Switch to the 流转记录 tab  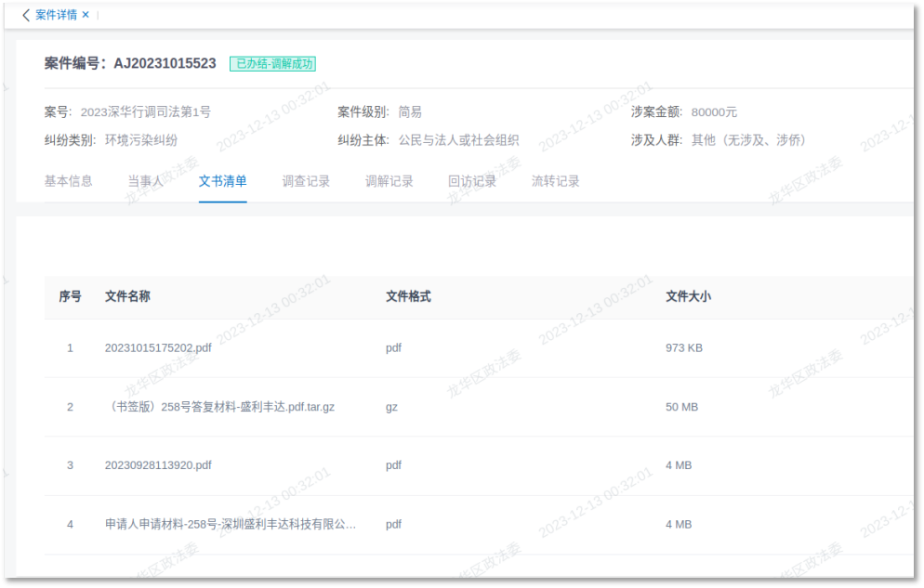(556, 181)
